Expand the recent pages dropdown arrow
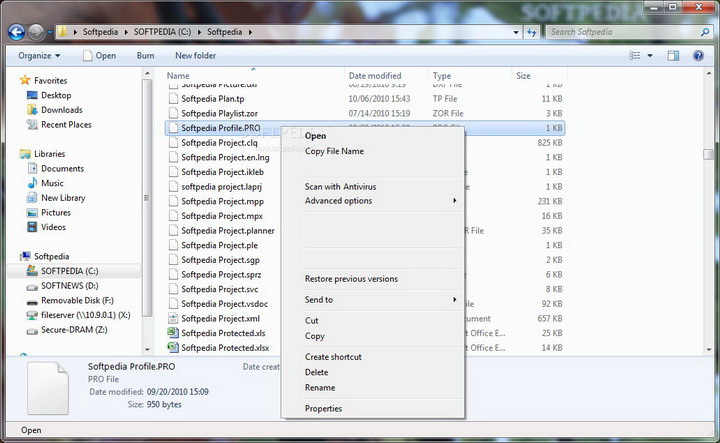 [50, 32]
